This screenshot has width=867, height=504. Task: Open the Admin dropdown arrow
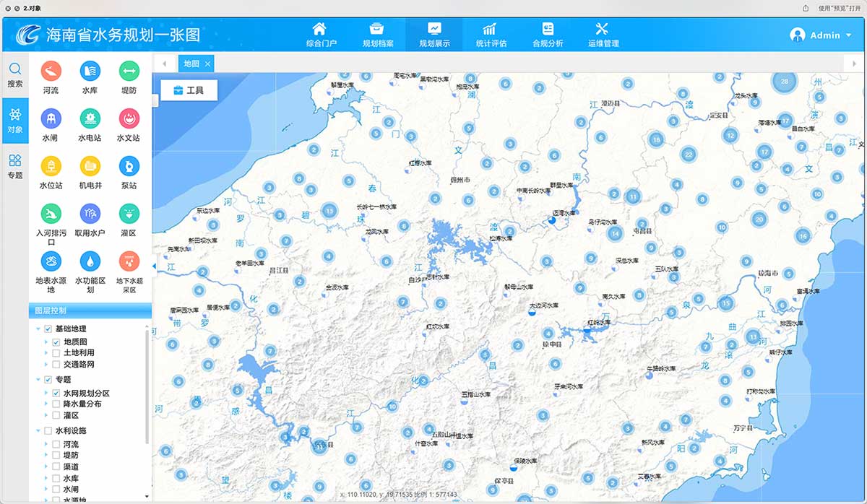click(848, 35)
